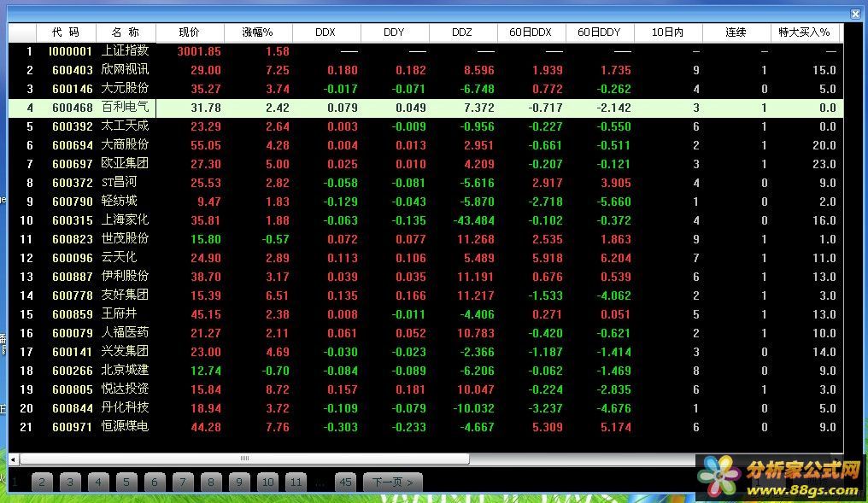Click 涨幅 value 8.72
This screenshot has width=868, height=503.
click(x=278, y=389)
